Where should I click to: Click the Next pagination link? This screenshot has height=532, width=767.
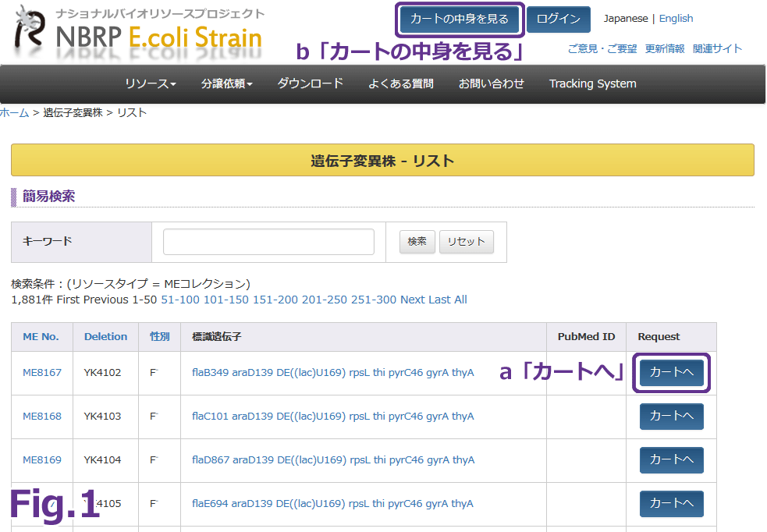click(x=412, y=300)
